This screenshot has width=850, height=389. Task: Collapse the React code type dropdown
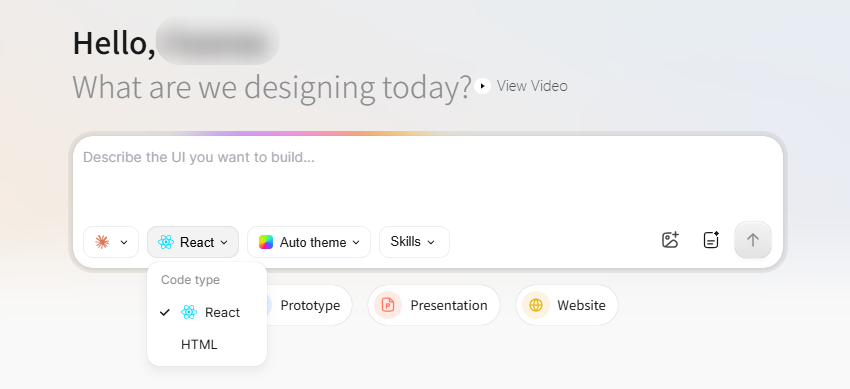click(193, 242)
